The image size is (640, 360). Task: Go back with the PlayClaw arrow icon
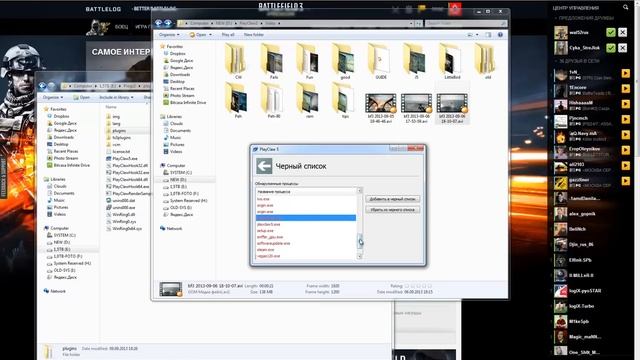tap(264, 166)
